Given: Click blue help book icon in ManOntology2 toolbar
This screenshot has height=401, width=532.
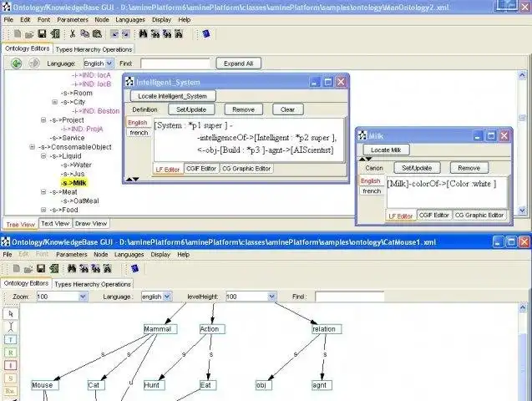Looking at the screenshot, I should pyautogui.click(x=206, y=33).
